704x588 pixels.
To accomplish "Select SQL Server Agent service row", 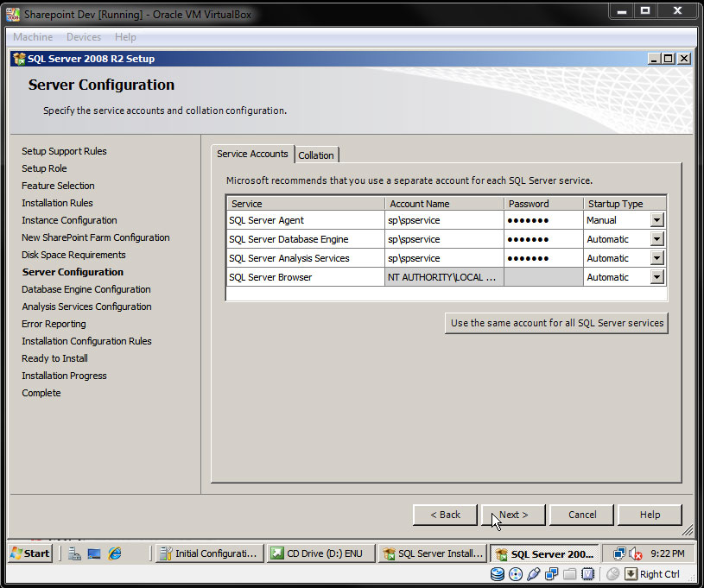I will click(x=306, y=220).
